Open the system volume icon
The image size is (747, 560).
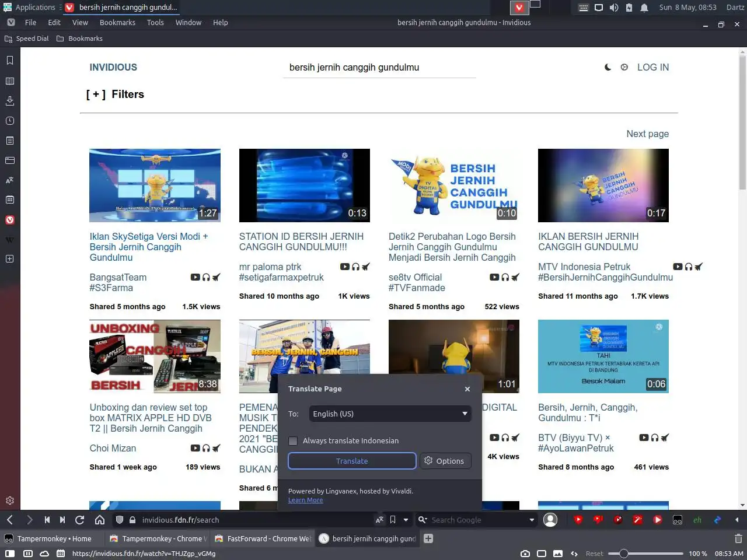[614, 8]
